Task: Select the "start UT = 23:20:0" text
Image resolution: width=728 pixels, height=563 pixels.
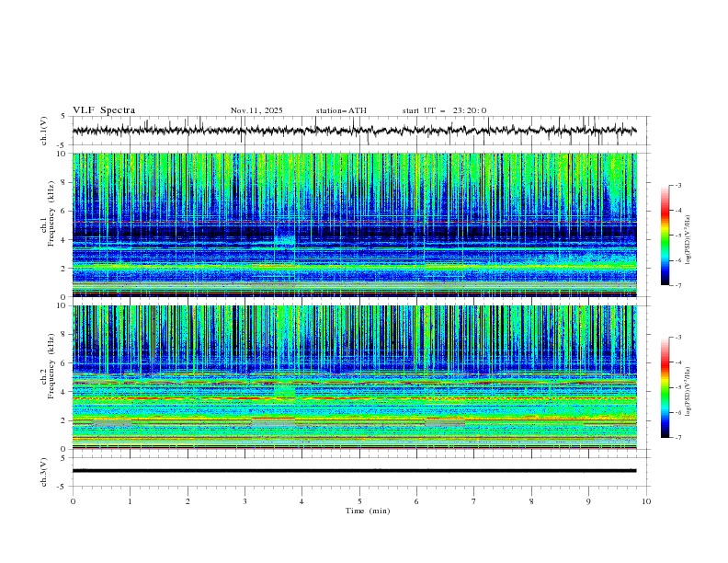Action: click(x=444, y=110)
